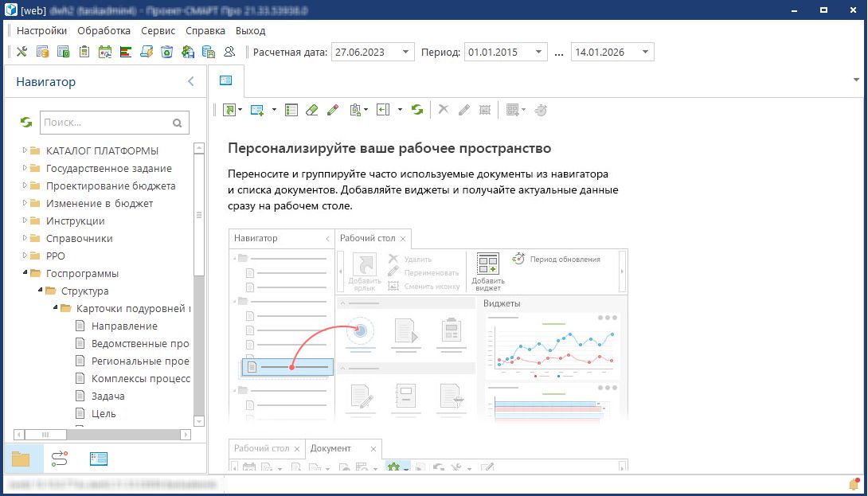Click the eraser icon in desktop toolbar

(x=312, y=110)
